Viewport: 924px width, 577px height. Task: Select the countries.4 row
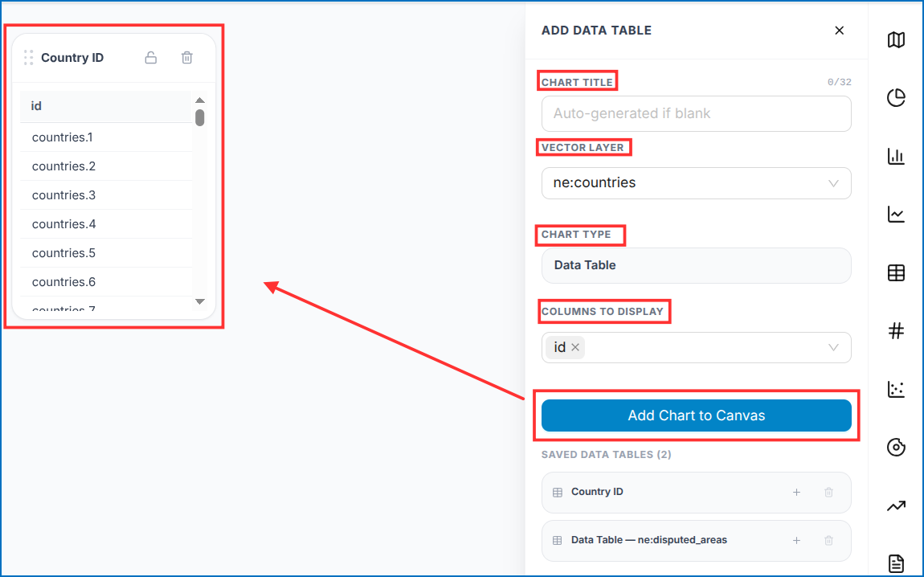106,224
